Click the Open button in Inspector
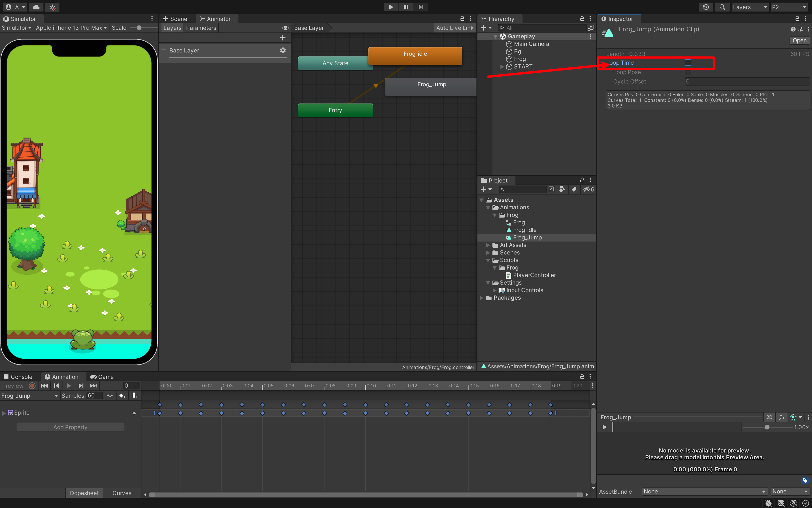The image size is (812, 508). pos(799,40)
